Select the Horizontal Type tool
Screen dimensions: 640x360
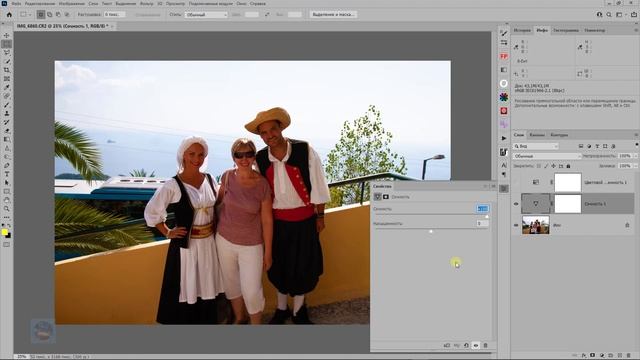click(7, 174)
